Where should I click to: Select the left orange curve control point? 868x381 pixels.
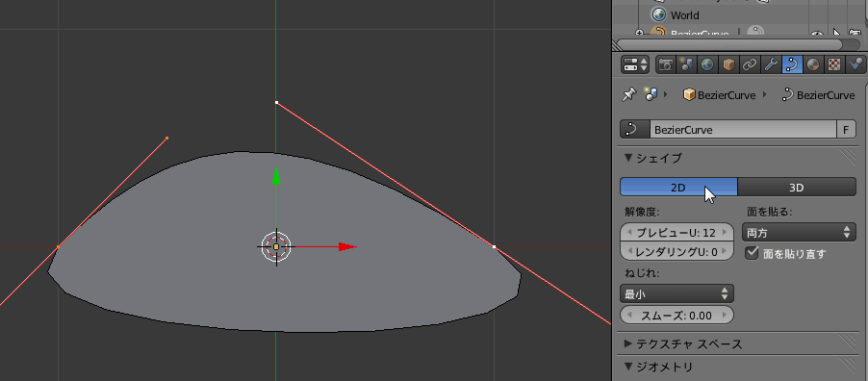[58, 247]
